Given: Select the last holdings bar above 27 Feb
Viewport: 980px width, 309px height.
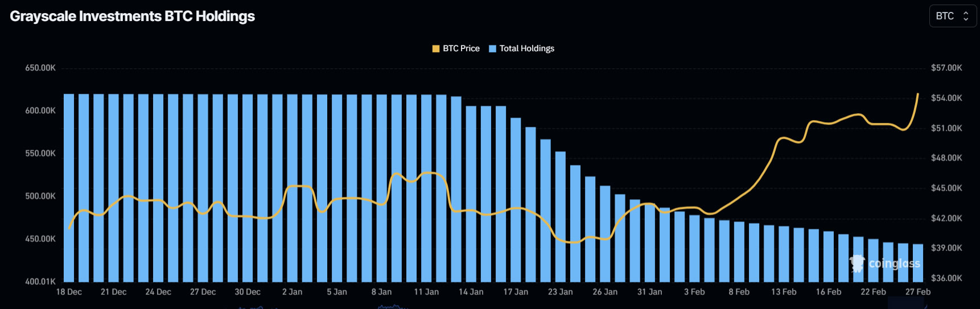Looking at the screenshot, I should [918, 262].
